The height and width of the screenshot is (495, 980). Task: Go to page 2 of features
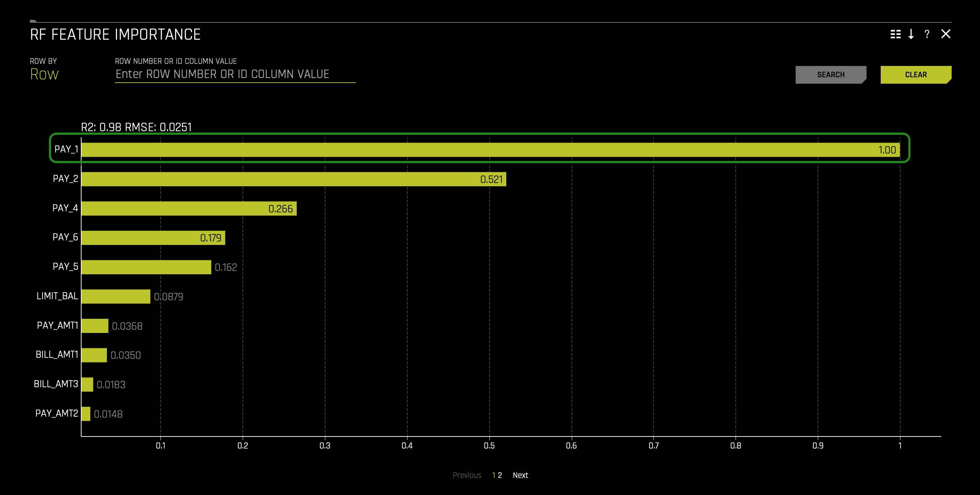500,475
